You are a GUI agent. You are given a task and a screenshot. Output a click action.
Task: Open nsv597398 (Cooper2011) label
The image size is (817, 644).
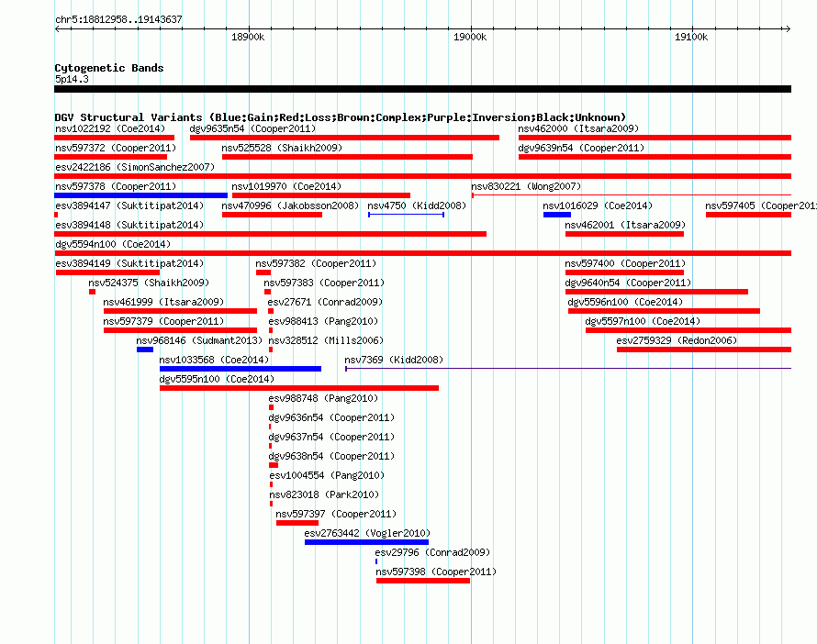pyautogui.click(x=436, y=572)
